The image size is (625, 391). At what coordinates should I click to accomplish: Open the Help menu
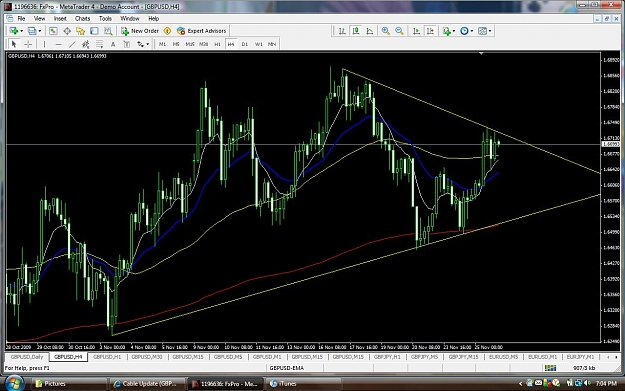pos(153,18)
